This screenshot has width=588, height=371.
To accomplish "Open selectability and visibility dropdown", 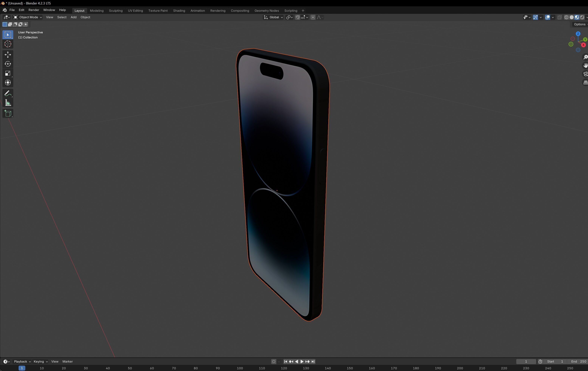I will click(x=527, y=17).
